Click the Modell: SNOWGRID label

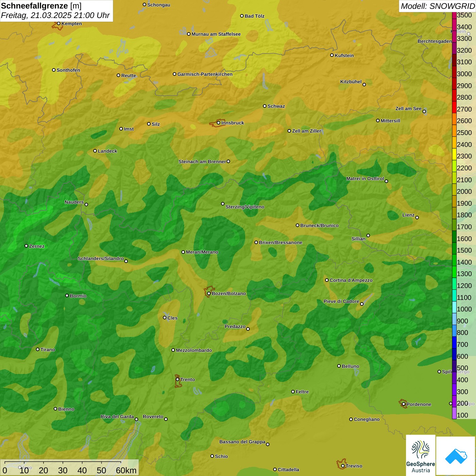438,6
